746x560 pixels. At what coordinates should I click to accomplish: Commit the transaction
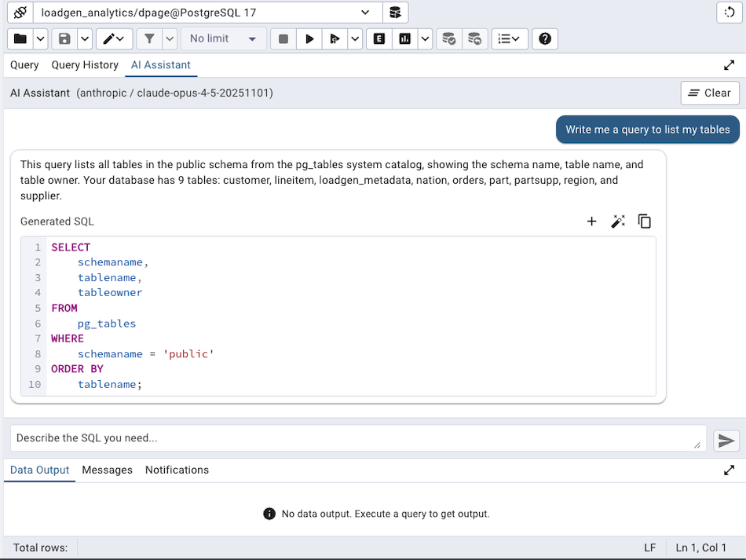point(448,38)
